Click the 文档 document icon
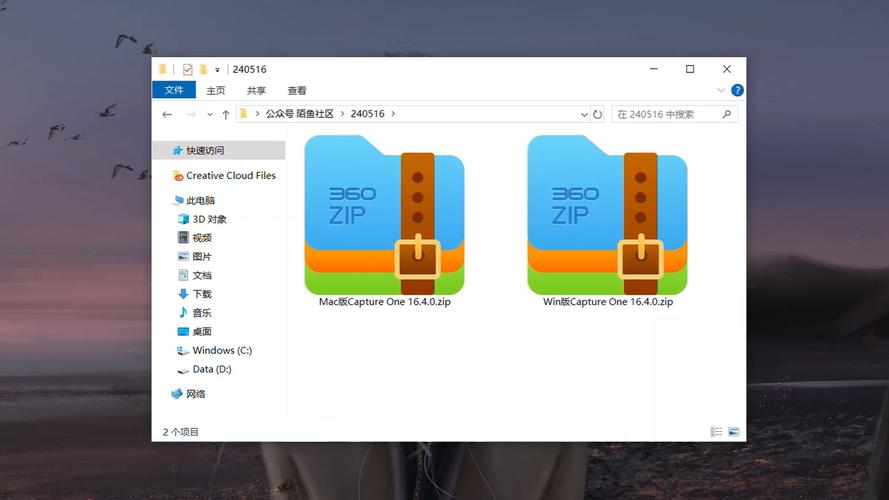Screen dimensions: 889x500 (183, 275)
